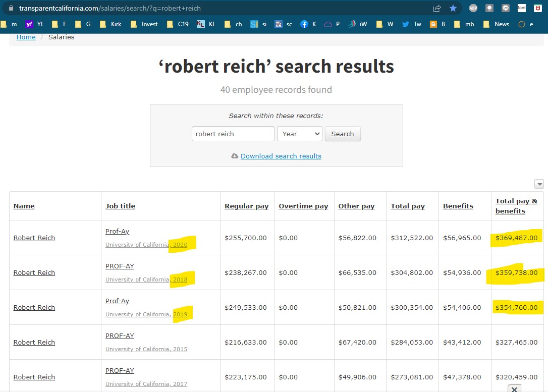The height and width of the screenshot is (392, 548).
Task: Open the Twitter 'Tw' bookmark
Action: click(411, 24)
